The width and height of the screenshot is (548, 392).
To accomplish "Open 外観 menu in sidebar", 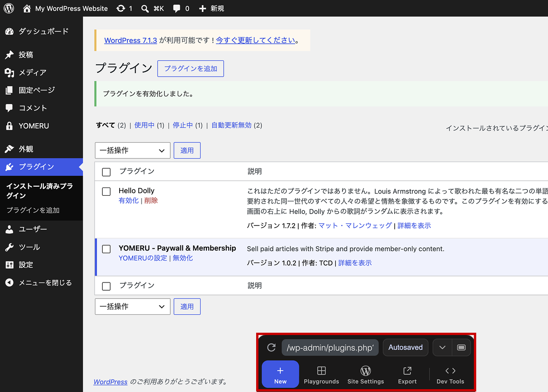I will [x=41, y=149].
